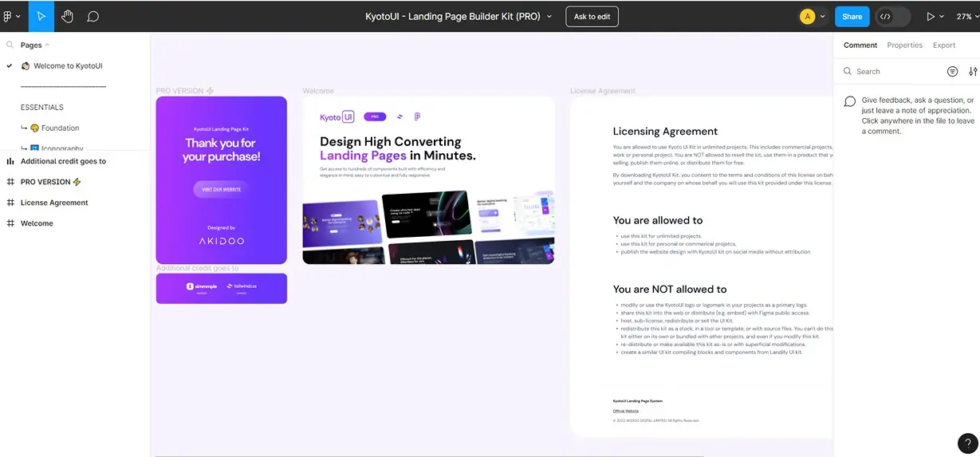Open the 27% zoom dropdown

966,16
